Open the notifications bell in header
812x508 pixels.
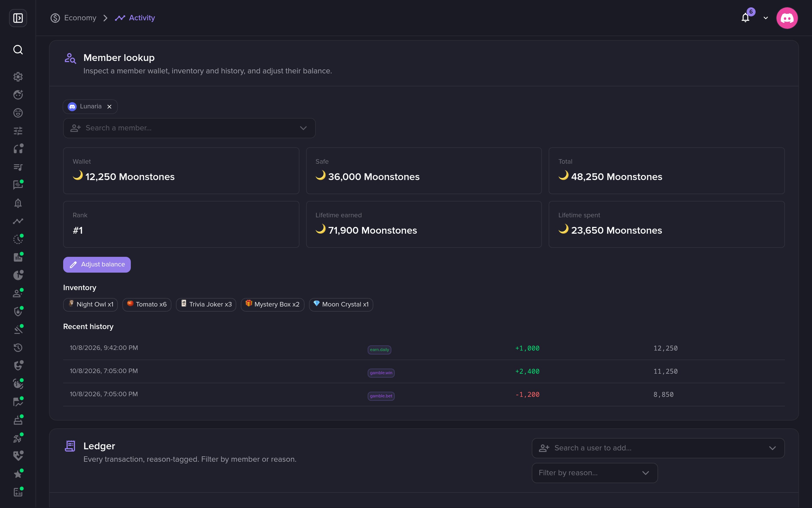coord(745,18)
